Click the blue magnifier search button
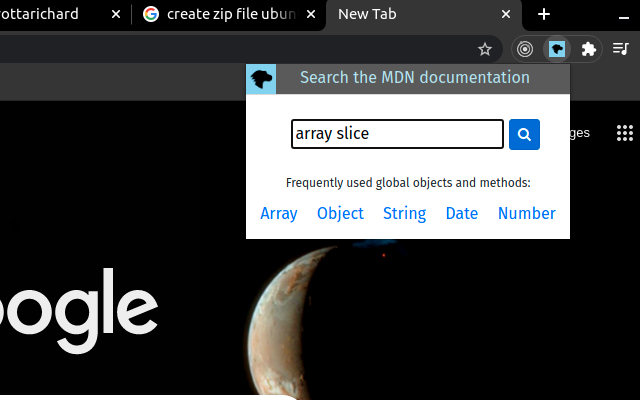Screen dimensions: 640x400 pos(524,134)
